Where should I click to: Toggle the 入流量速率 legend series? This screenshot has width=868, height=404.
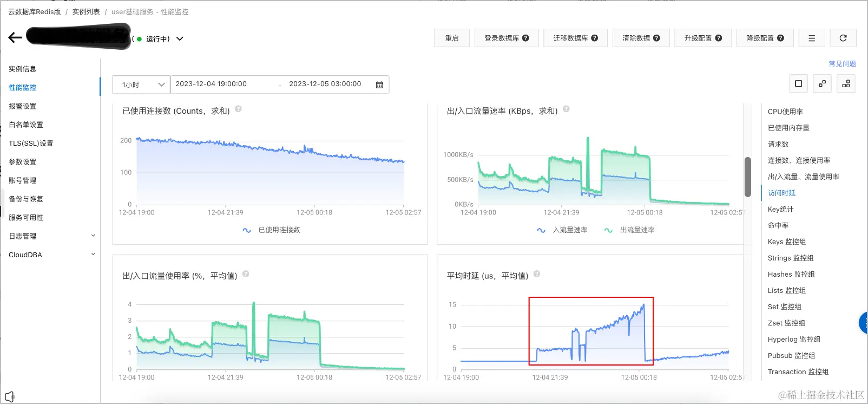(x=562, y=230)
